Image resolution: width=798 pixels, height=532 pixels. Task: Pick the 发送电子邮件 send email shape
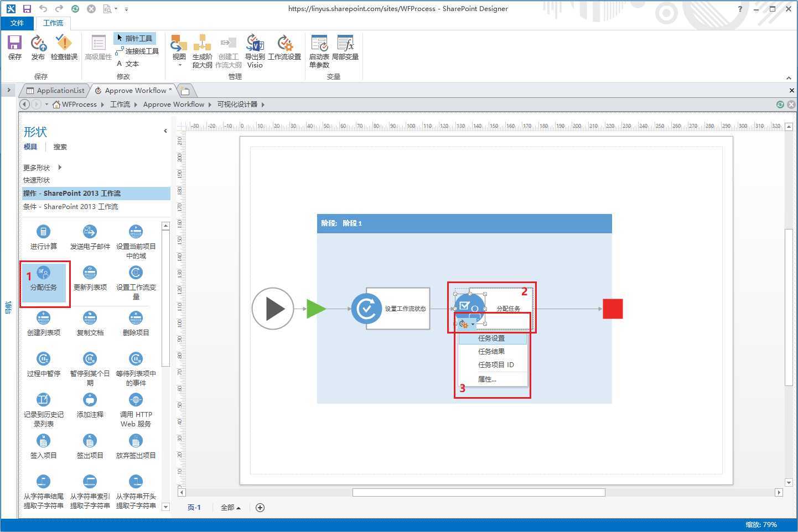90,237
